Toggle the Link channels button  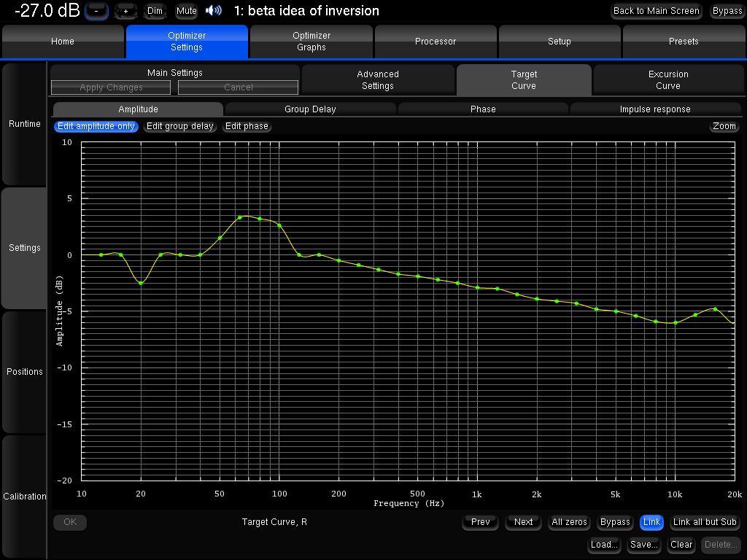pyautogui.click(x=651, y=522)
